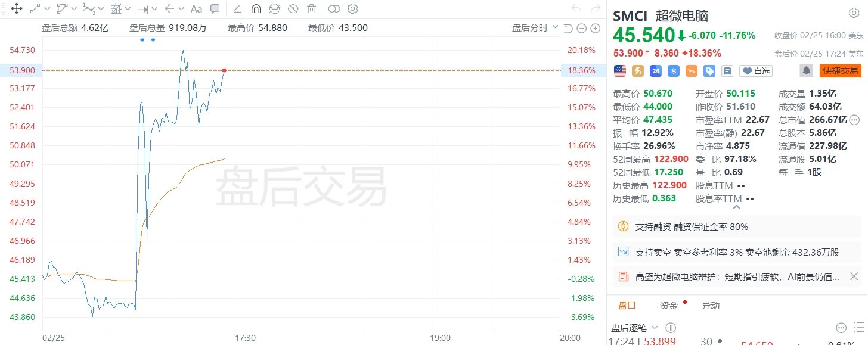The height and width of the screenshot is (345, 868).
Task: Select the trend line drawing tool
Action: click(x=35, y=9)
